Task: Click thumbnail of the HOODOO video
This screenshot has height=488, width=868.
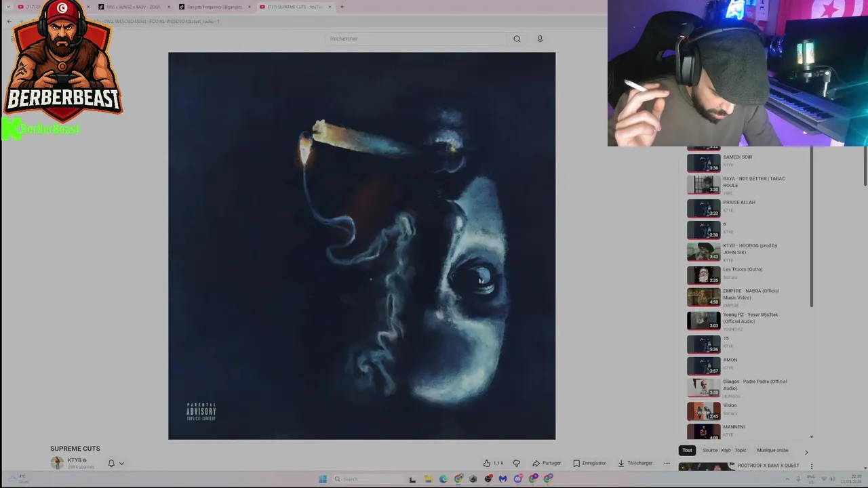Action: pyautogui.click(x=703, y=251)
